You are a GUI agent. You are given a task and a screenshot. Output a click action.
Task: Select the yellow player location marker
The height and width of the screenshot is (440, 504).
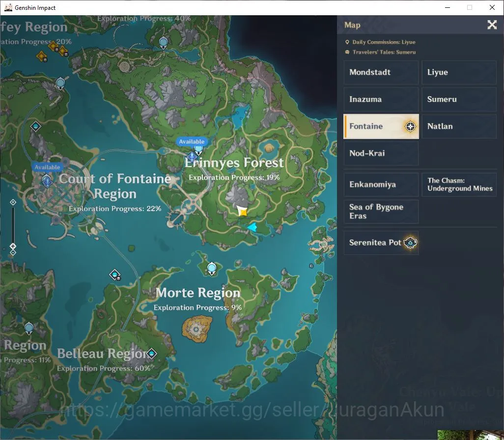point(242,211)
